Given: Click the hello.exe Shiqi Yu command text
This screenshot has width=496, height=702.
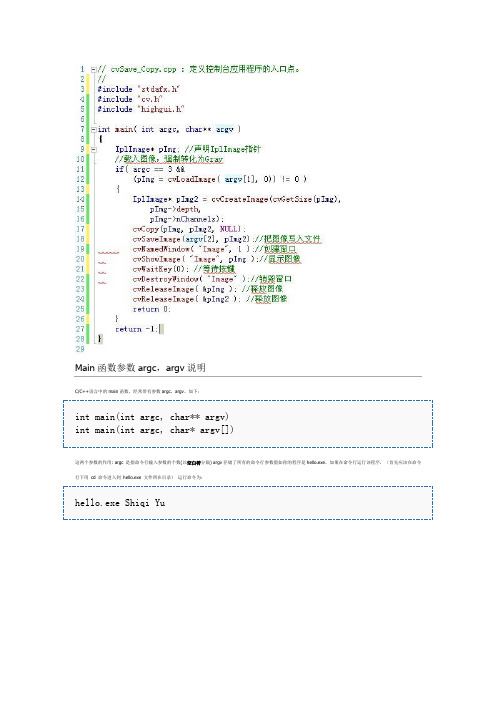Looking at the screenshot, I should point(120,503).
